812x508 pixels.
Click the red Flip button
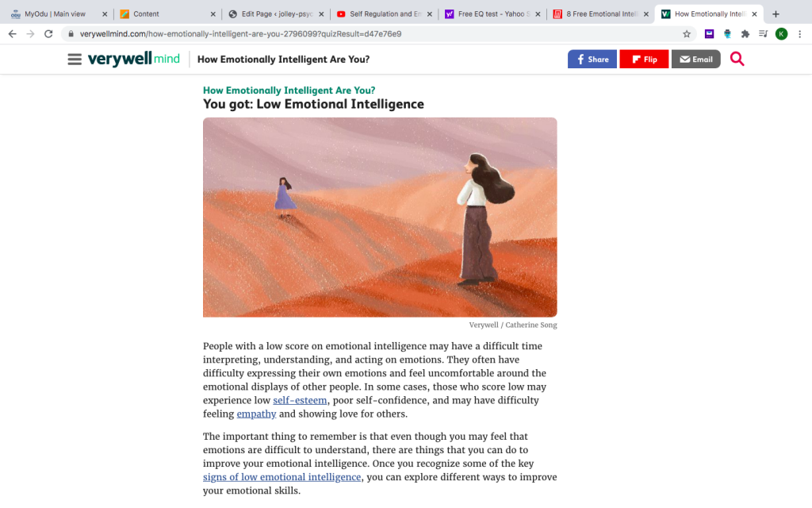(644, 59)
